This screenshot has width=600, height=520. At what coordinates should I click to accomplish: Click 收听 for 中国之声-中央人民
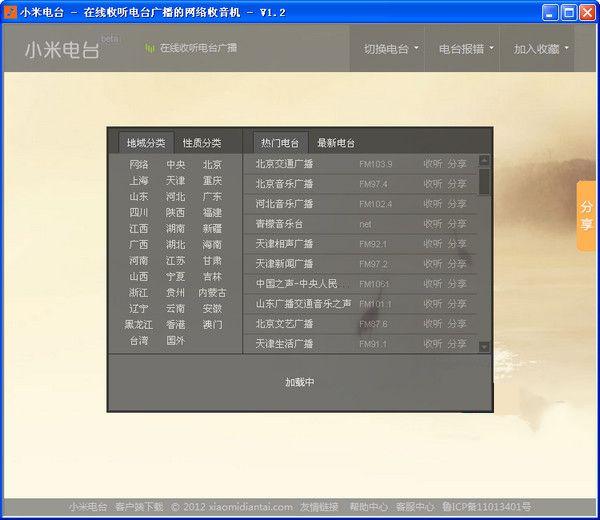click(433, 284)
